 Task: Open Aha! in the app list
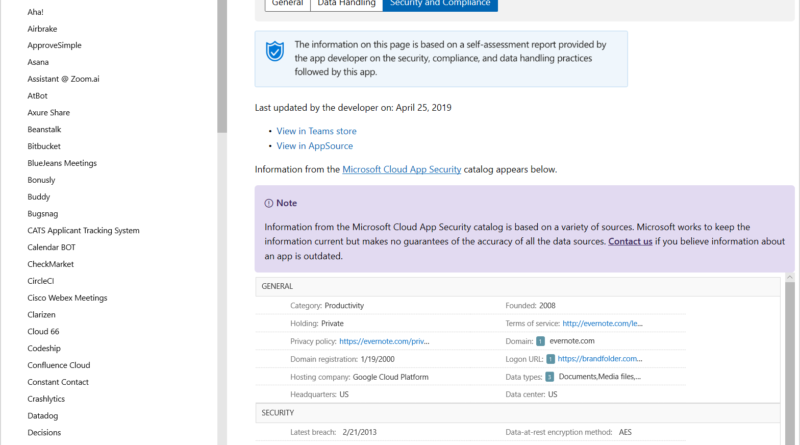[x=35, y=12]
